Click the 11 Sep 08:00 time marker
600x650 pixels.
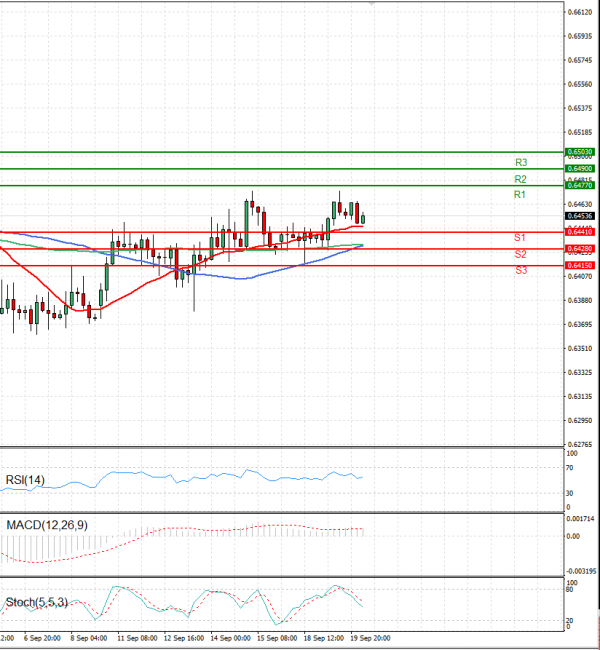click(134, 637)
